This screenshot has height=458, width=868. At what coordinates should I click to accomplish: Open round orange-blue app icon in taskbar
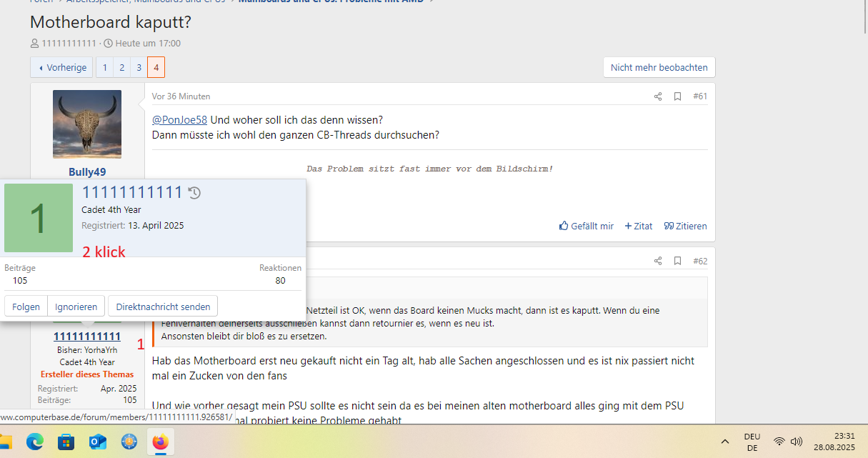coord(129,442)
